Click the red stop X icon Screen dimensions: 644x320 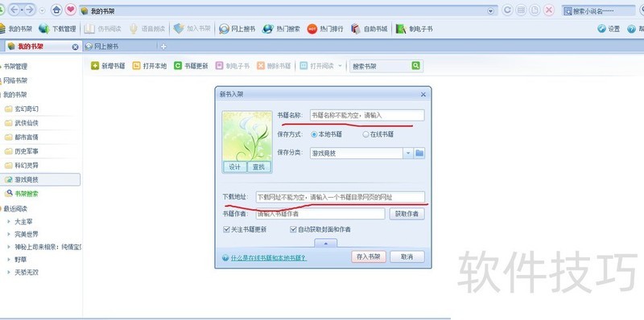(x=549, y=10)
